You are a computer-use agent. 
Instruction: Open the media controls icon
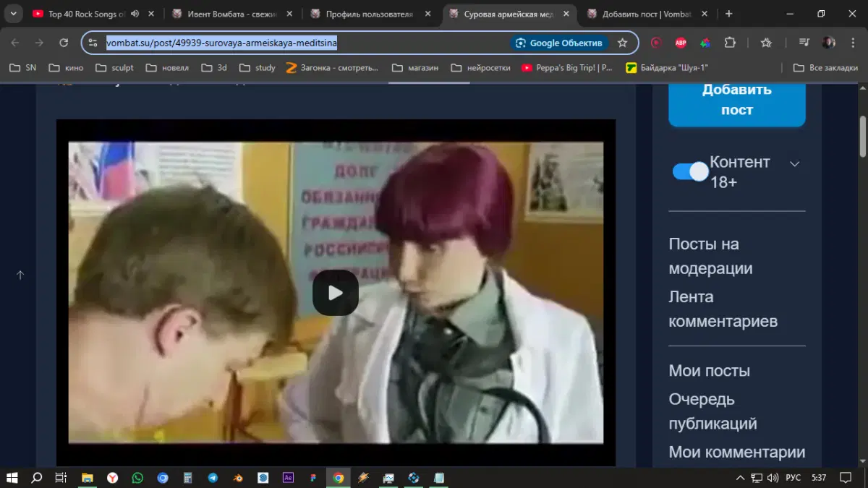(x=804, y=43)
